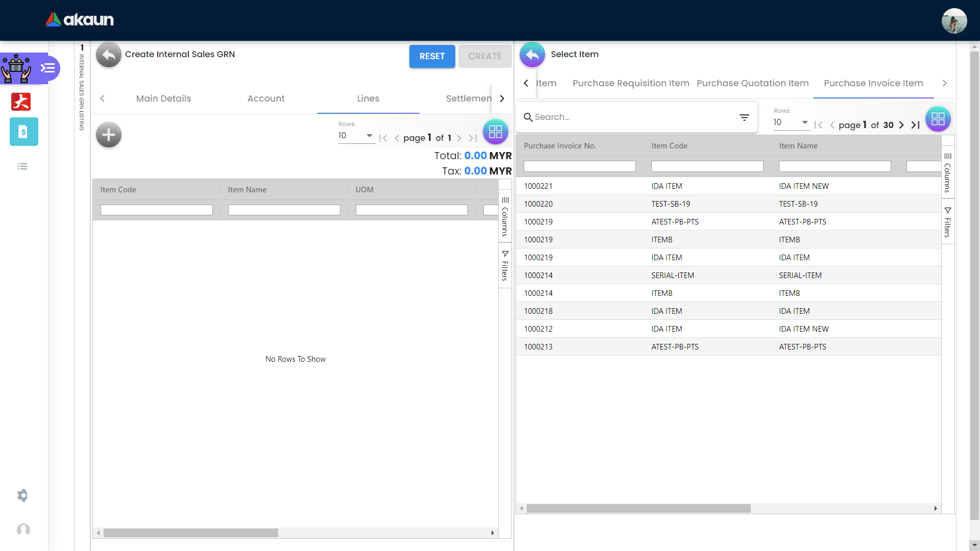Click the back arrow beside Create Internal Sales GRN
Image resolution: width=980 pixels, height=551 pixels.
pos(108,55)
